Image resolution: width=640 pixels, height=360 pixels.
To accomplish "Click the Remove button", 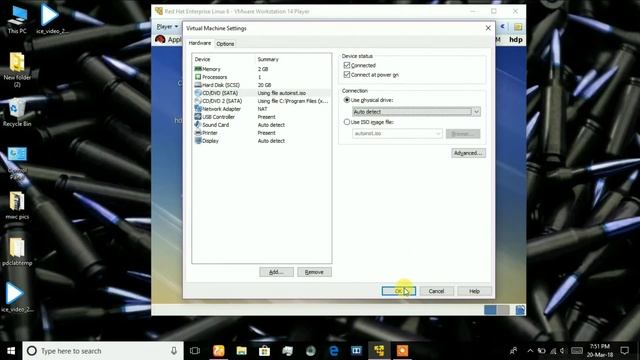I will pyautogui.click(x=314, y=272).
